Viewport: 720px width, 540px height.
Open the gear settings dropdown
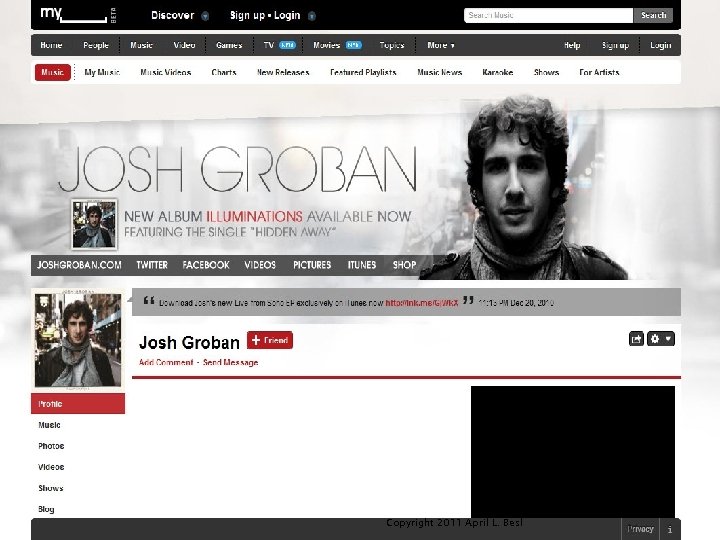click(661, 339)
